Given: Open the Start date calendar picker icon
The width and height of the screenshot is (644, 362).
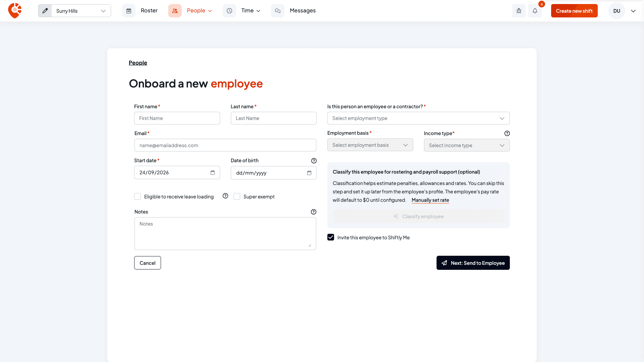Looking at the screenshot, I should click(213, 173).
